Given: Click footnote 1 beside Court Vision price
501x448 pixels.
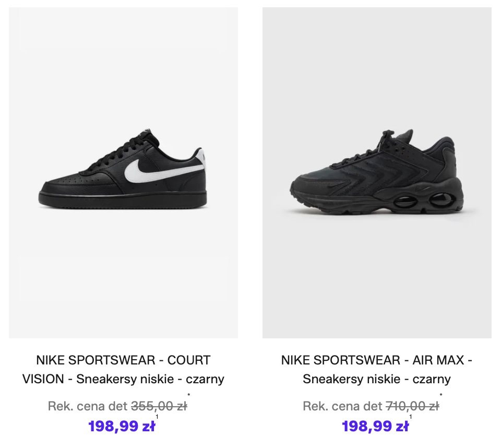Looking at the screenshot, I should pos(157,417).
